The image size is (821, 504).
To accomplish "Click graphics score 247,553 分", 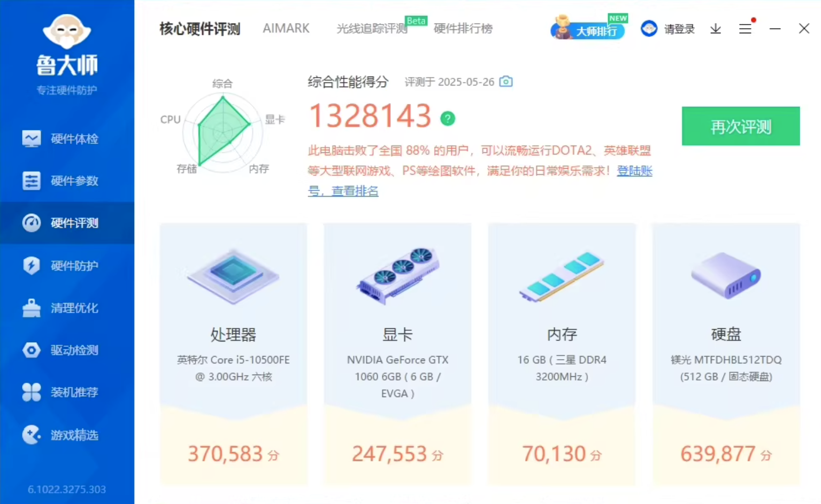I will pyautogui.click(x=397, y=454).
